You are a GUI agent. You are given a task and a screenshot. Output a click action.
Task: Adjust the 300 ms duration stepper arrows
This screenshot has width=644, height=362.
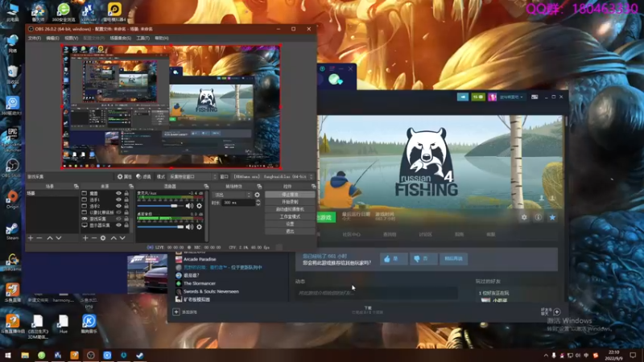click(258, 203)
